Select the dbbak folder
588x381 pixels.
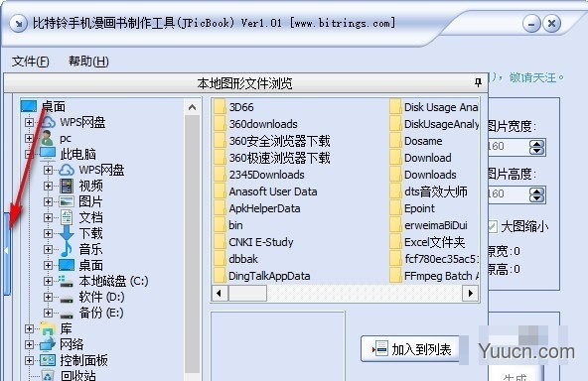point(236,259)
